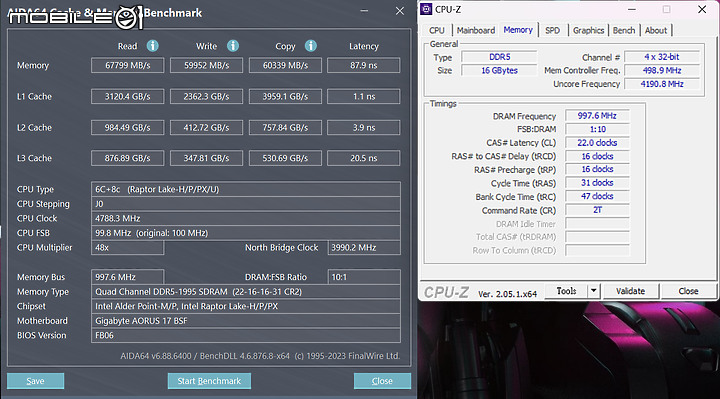Screen dimensions: 720x399
Task: Click the L1 Cache Read 3120.4 GB/s value
Action: (x=128, y=96)
